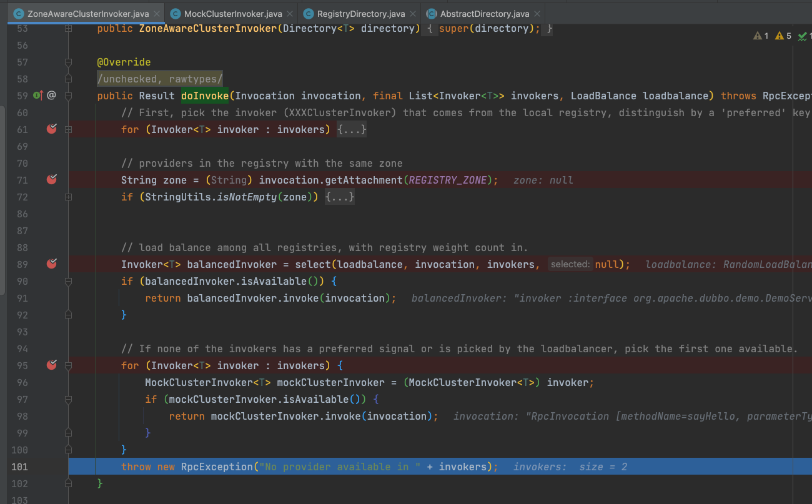Screen dimensions: 812x504
Task: Click the fold end marker on line 100
Action: (x=69, y=450)
